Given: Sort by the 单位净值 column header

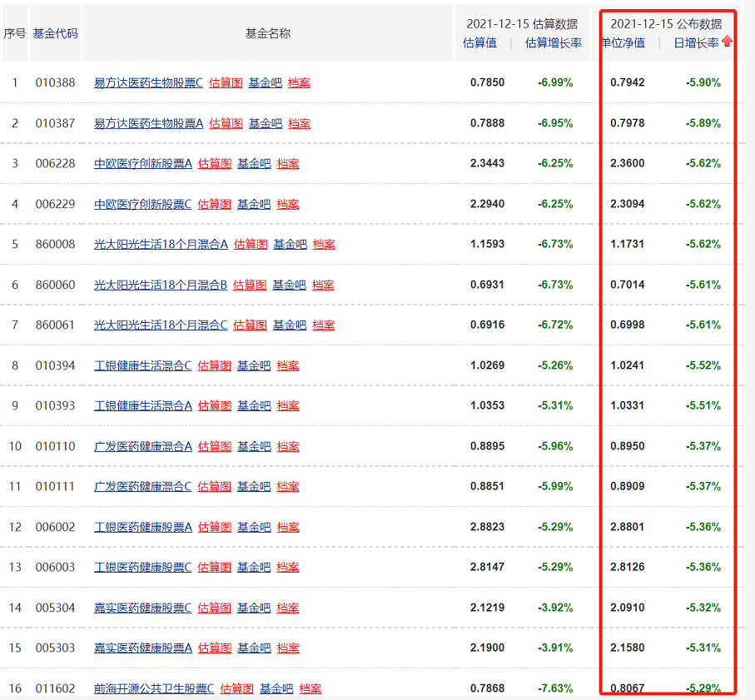Looking at the screenshot, I should pos(623,42).
